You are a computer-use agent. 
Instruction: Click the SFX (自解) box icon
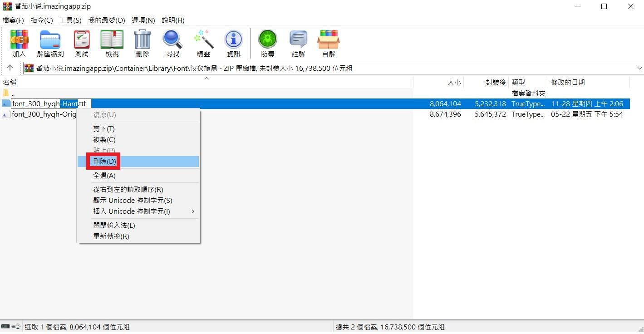(329, 44)
